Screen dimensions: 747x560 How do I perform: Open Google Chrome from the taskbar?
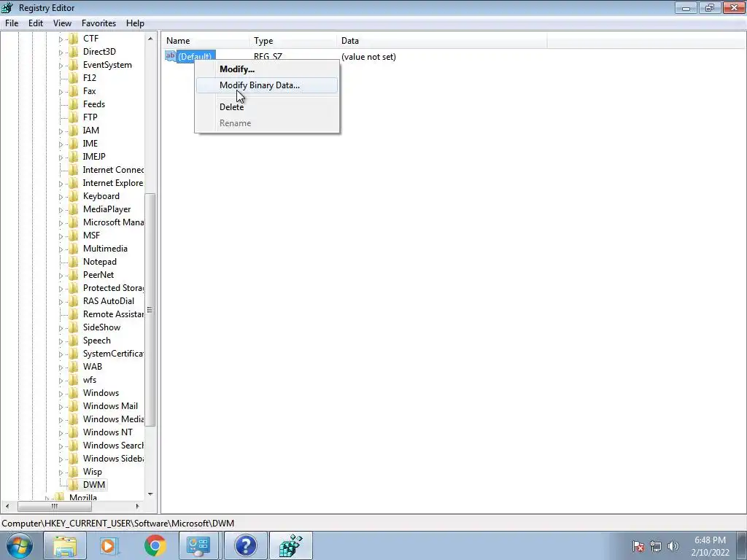point(155,545)
